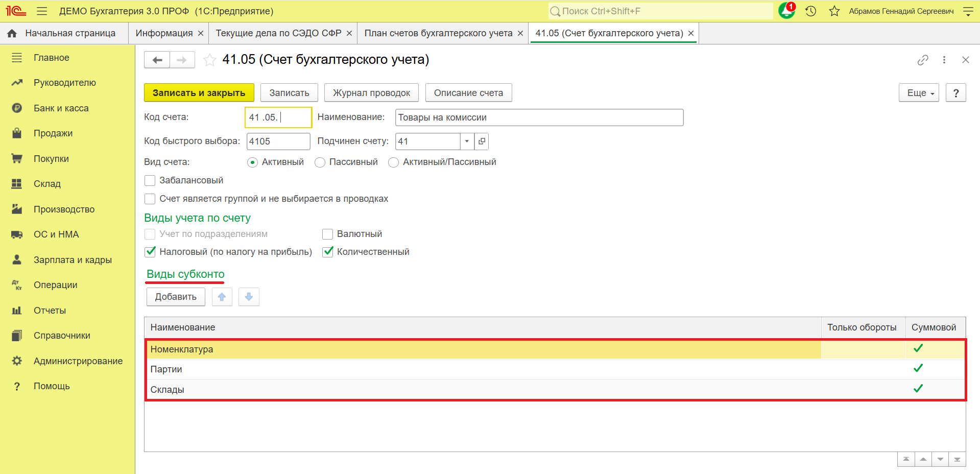Image resolution: width=980 pixels, height=474 pixels.
Task: Move subconto up with blue arrow
Action: (x=222, y=297)
